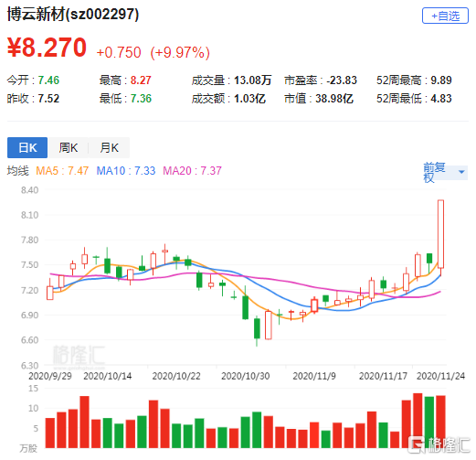This screenshot has height=460, width=476.
Task: Click the 2020/11/9 date axis label
Action: pyautogui.click(x=314, y=376)
